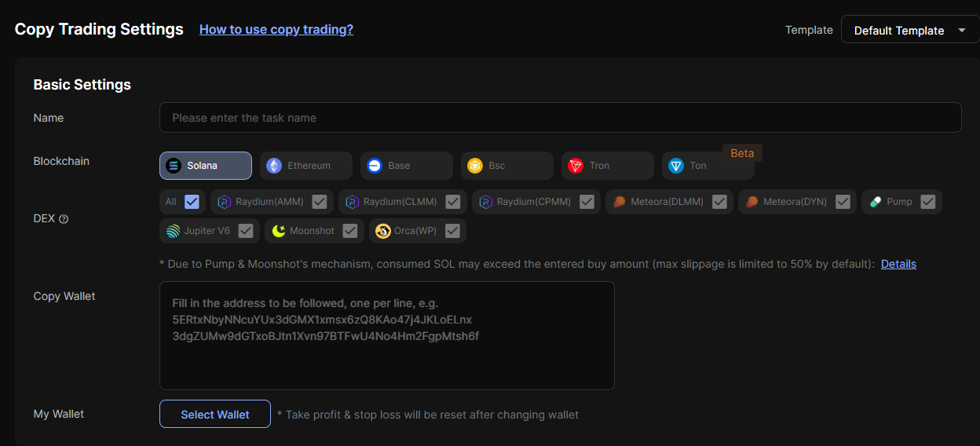980x446 pixels.
Task: Click the take profit reset note text
Action: coord(428,415)
